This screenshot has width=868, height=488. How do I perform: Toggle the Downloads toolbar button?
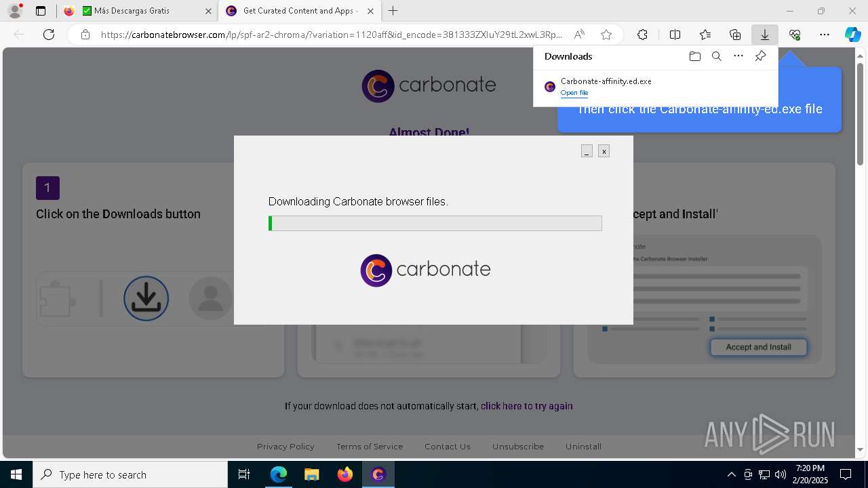tap(765, 35)
